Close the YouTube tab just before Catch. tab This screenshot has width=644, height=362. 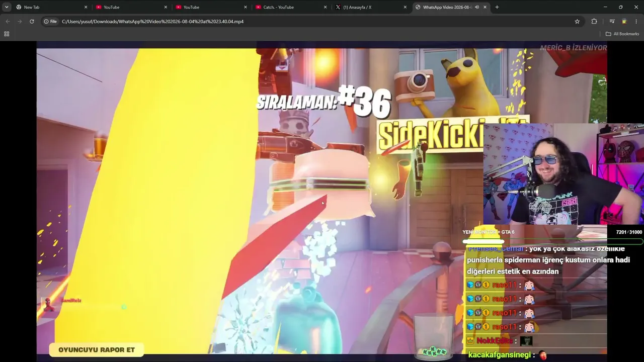click(x=246, y=7)
